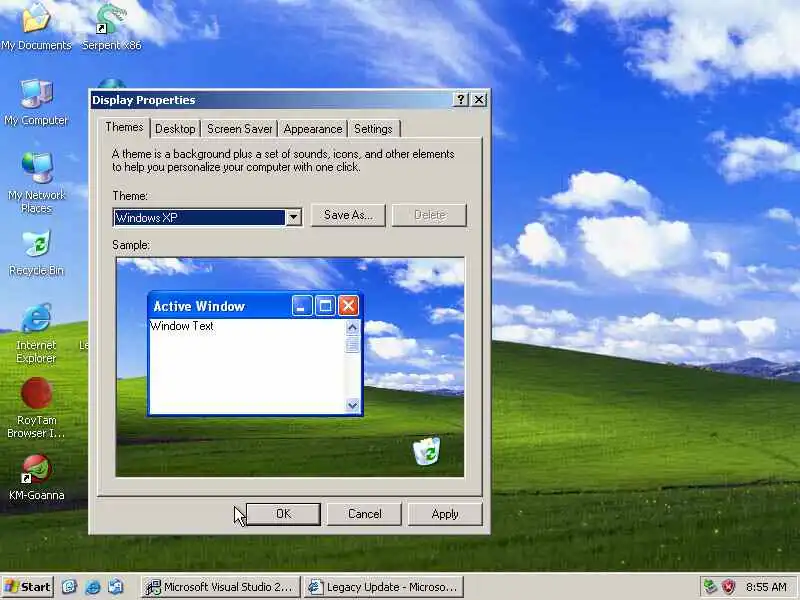
Task: Click the sample window maximize button
Action: pos(325,306)
